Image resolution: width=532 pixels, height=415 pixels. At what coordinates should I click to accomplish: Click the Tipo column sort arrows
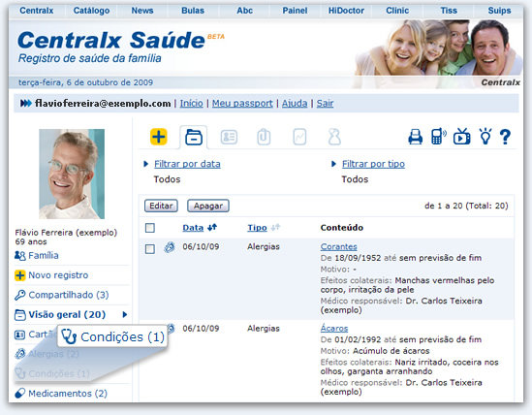[275, 228]
